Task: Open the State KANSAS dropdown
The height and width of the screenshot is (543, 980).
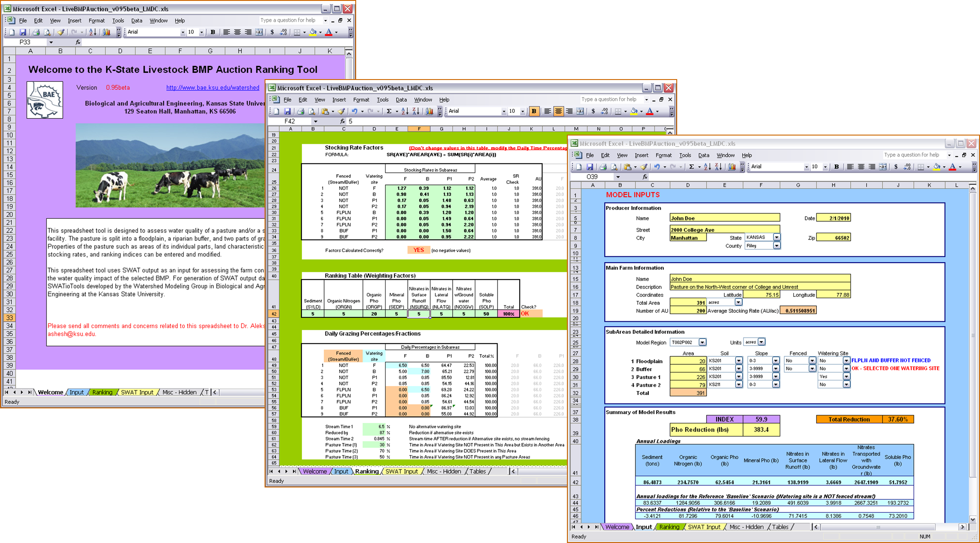Action: (776, 238)
